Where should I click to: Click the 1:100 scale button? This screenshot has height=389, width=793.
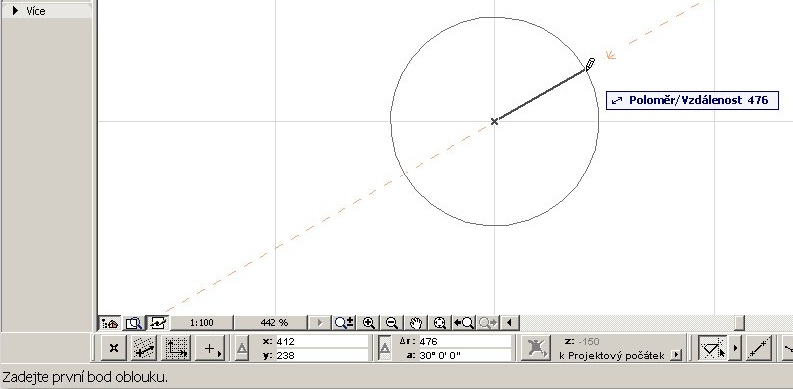pos(202,323)
